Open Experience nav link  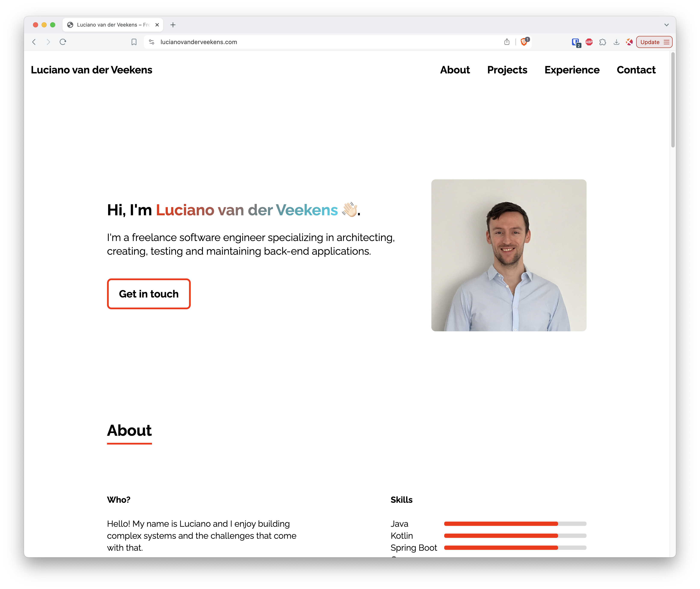coord(572,70)
